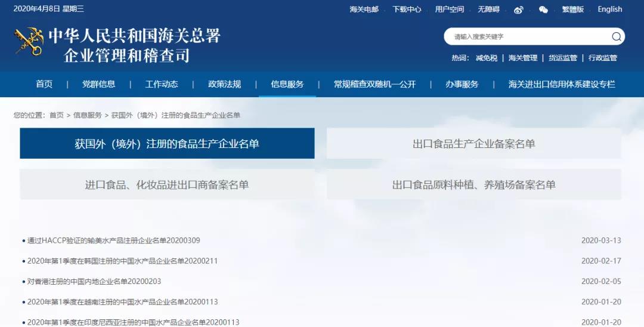Viewport: 644px width, 327px height.
Task: Select hot word 货运监管
Action: pos(563,58)
